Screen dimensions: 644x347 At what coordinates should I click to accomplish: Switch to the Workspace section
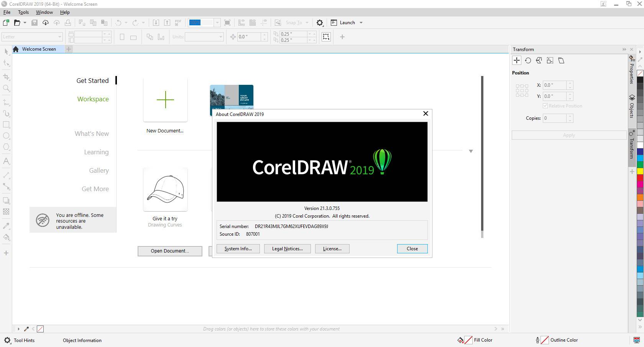tap(93, 99)
